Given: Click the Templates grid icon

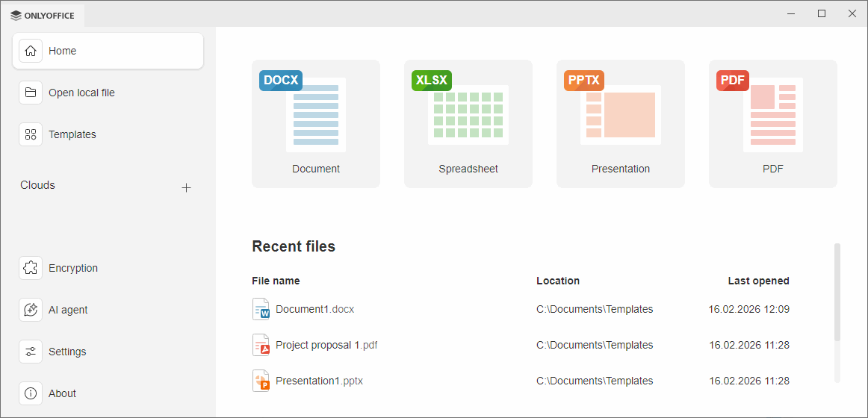Looking at the screenshot, I should 31,134.
